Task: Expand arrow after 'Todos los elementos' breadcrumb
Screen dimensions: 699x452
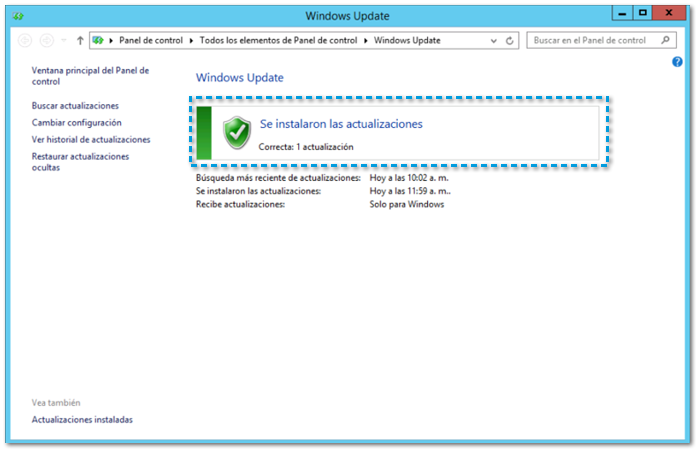Action: [366, 41]
